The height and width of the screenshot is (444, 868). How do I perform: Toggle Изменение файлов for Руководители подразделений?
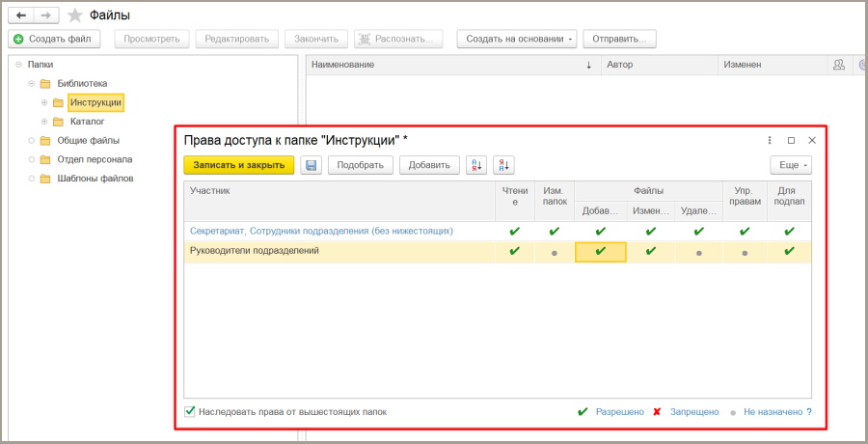[650, 251]
